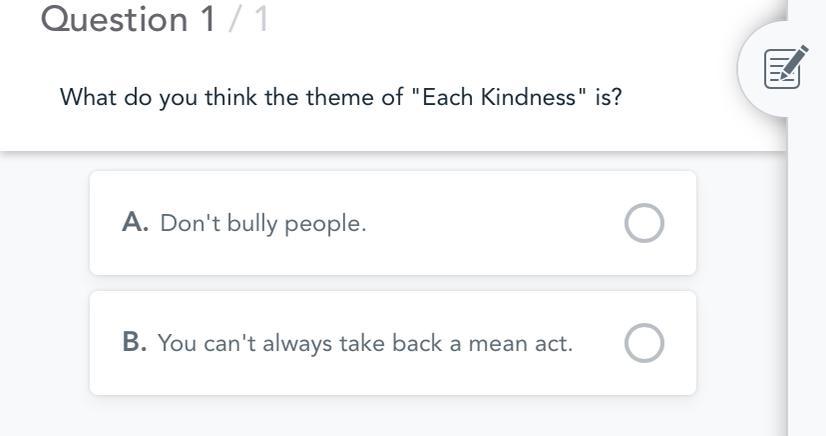Choose "Don't bully people." answer text
Viewport: 826px width, 436px height.
pyautogui.click(x=263, y=223)
